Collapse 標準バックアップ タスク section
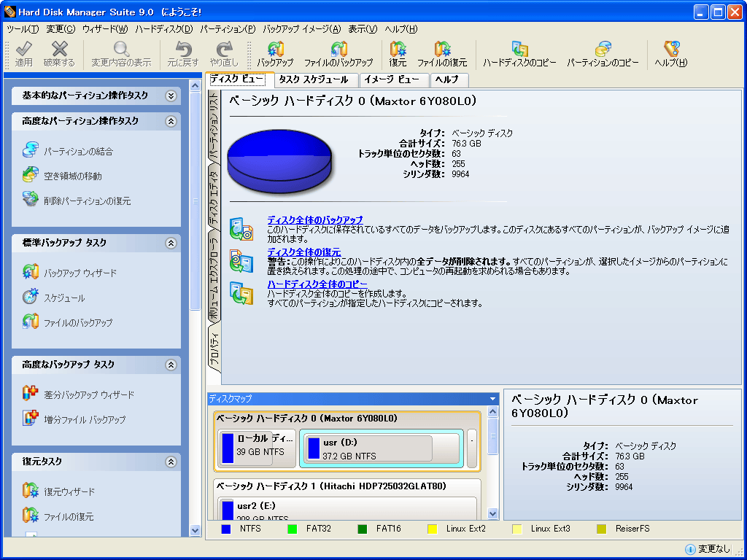Screen dimensions: 747x560 pos(171,244)
